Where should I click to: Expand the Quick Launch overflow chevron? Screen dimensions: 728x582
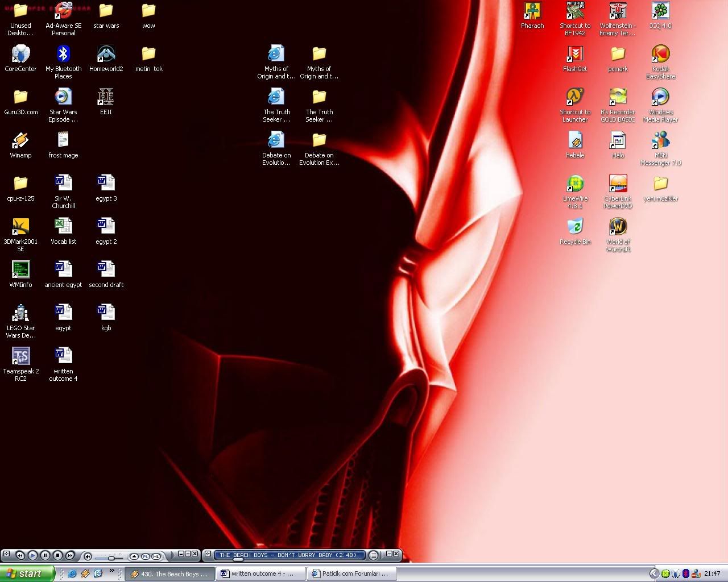click(x=112, y=571)
